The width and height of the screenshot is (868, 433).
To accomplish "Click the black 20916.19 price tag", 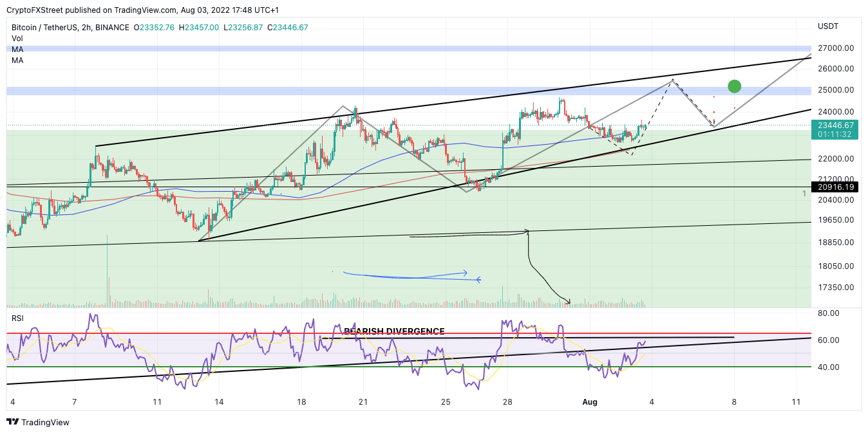I will (x=836, y=187).
